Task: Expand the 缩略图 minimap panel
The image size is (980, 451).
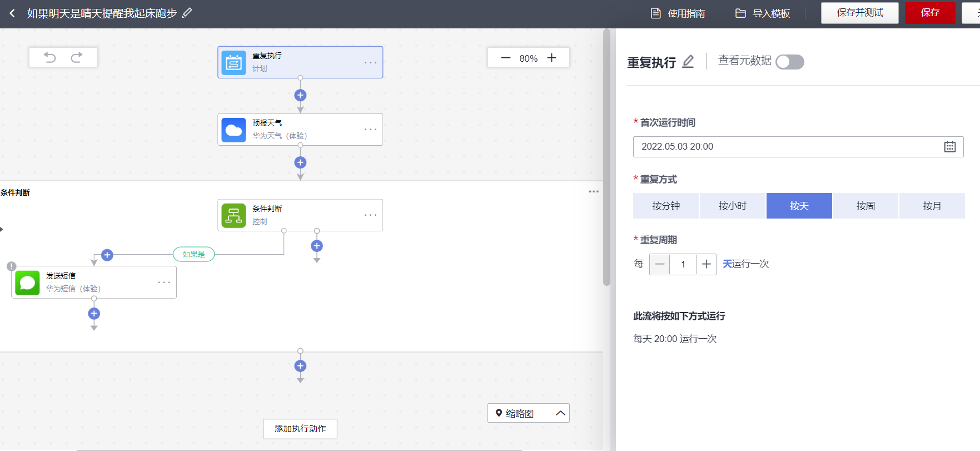Action: click(x=560, y=413)
